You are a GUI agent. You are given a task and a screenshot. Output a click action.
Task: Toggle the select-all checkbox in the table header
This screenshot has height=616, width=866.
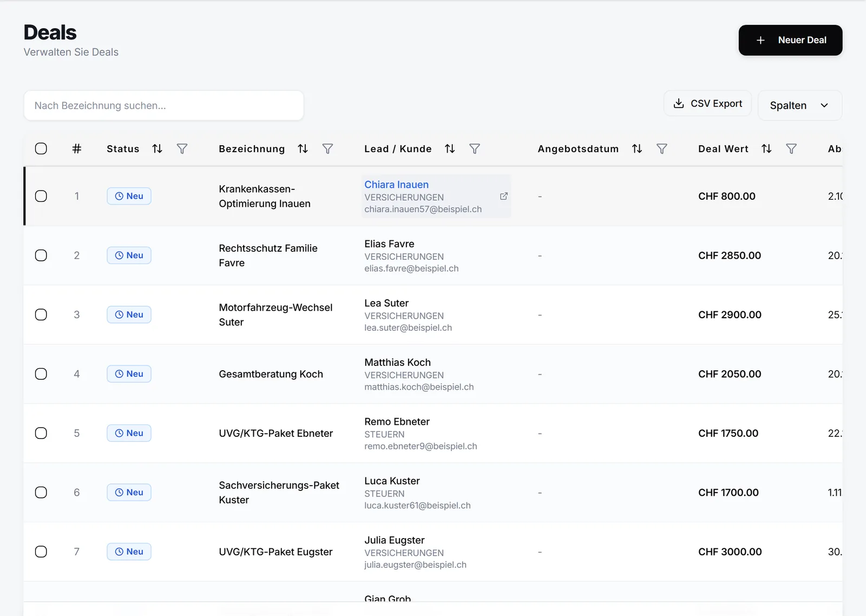point(41,149)
